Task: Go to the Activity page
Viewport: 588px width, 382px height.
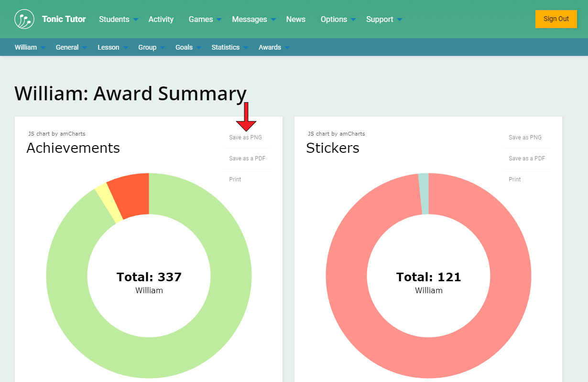Action: coord(161,20)
